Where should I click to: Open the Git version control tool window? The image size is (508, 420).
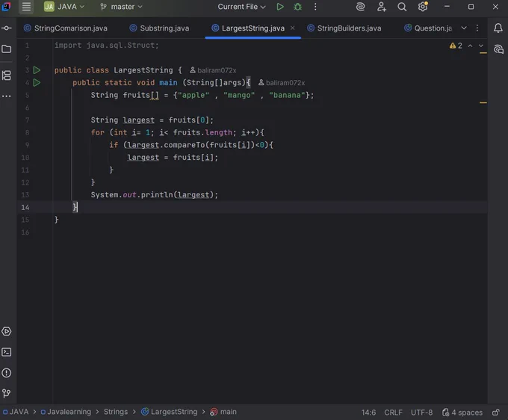click(7, 394)
